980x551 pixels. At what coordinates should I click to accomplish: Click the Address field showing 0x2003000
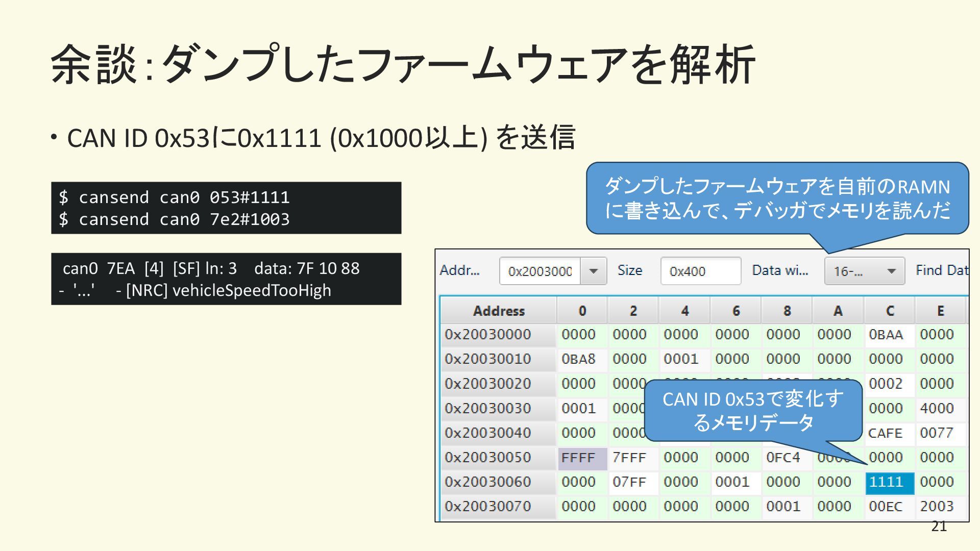coord(540,271)
